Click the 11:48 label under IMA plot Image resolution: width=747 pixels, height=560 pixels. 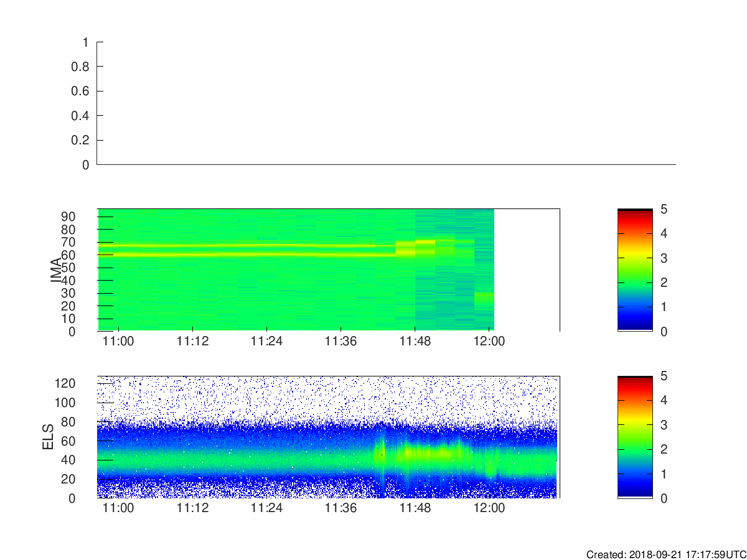pyautogui.click(x=415, y=341)
